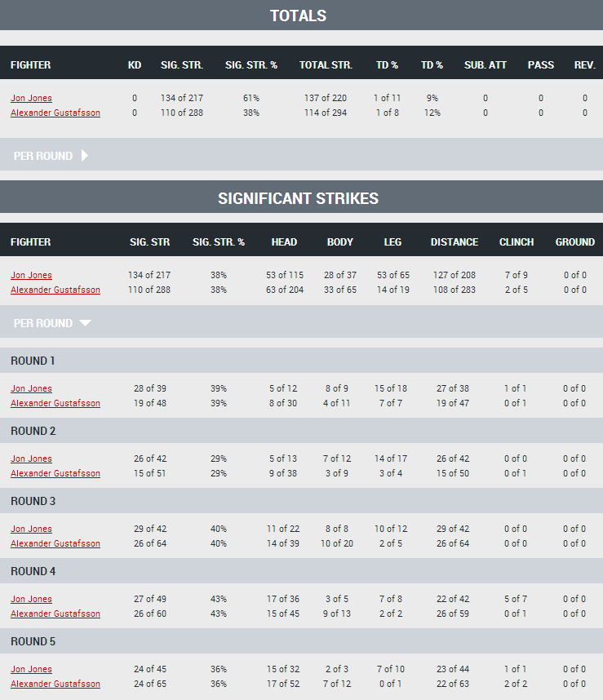Open Alexander Gustafsson link under Round 5
603x700 pixels.
[55, 684]
